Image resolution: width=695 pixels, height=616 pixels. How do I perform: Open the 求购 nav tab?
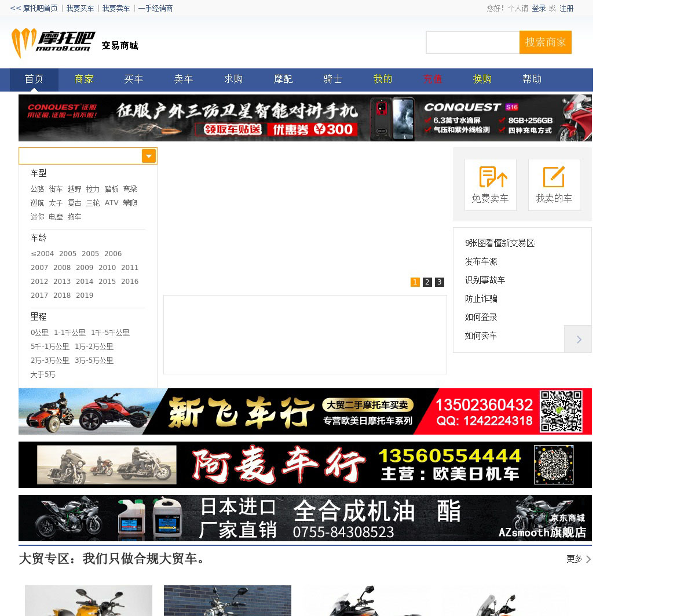(x=233, y=79)
